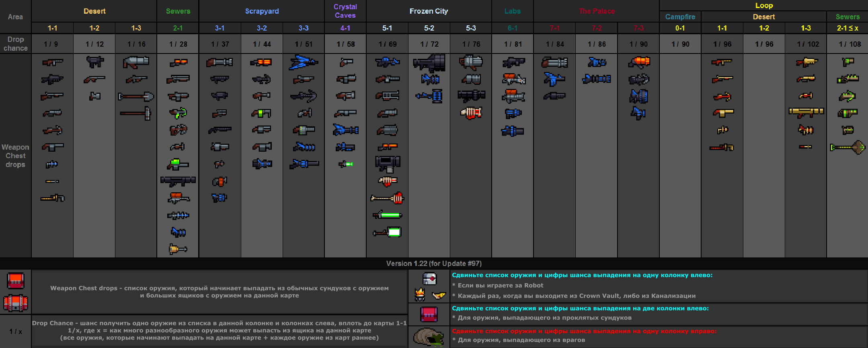The image size is (868, 348).
Task: Click the purple cursed chest legend icon
Action: point(429,314)
